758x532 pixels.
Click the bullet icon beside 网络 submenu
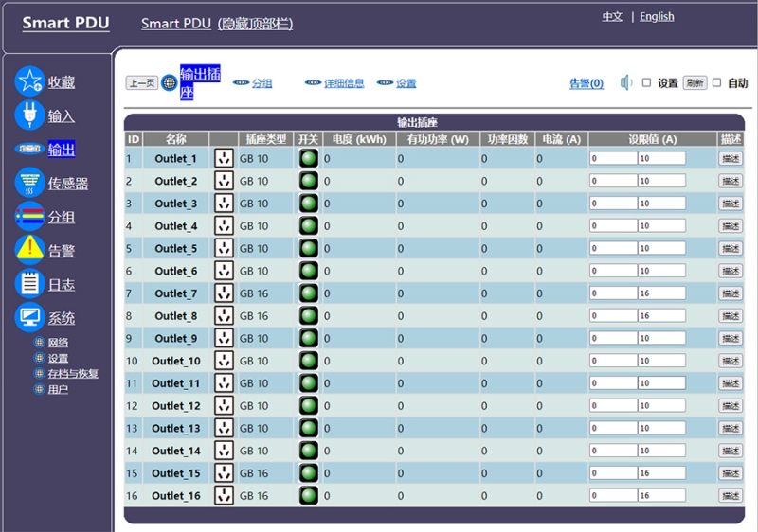[39, 343]
